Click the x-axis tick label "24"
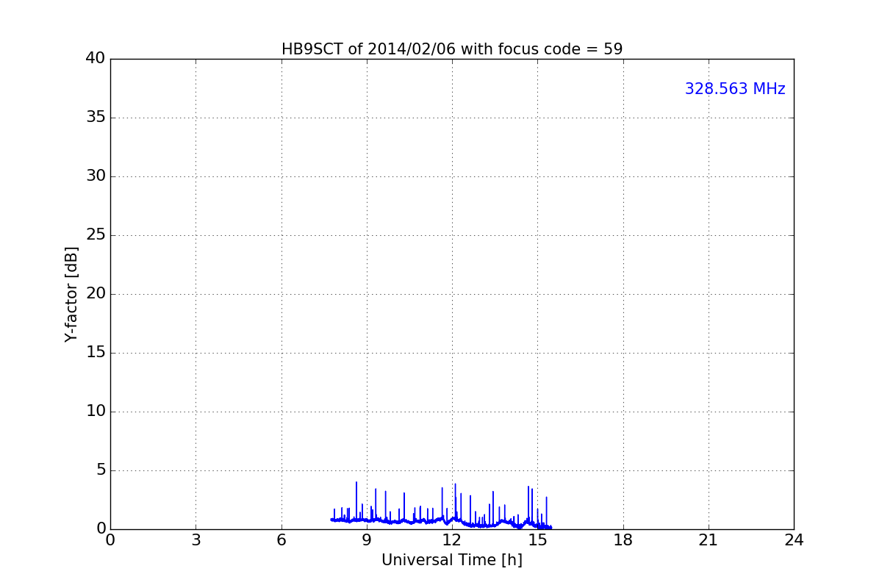882x588 pixels. click(x=794, y=540)
